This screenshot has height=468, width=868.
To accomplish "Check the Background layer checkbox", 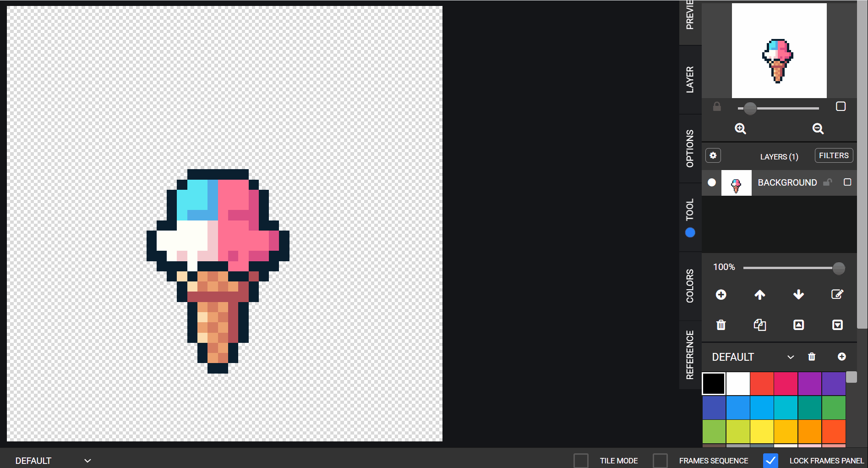I will coord(847,182).
